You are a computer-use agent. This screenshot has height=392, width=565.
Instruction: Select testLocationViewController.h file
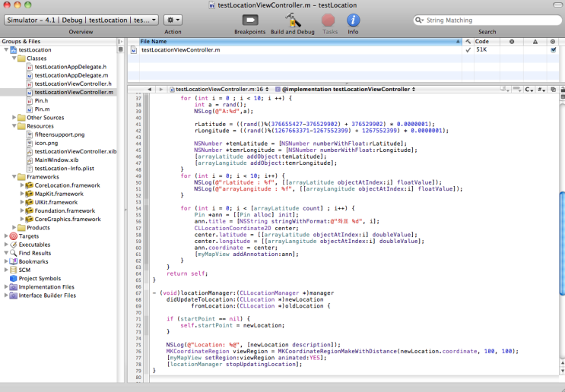point(73,84)
